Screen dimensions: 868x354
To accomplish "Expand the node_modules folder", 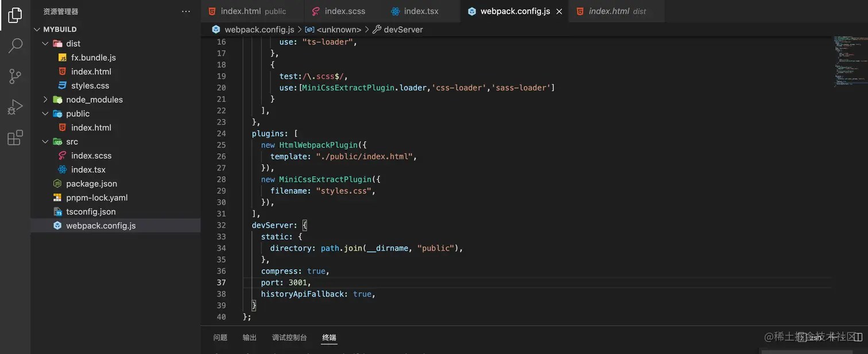I will pos(45,100).
